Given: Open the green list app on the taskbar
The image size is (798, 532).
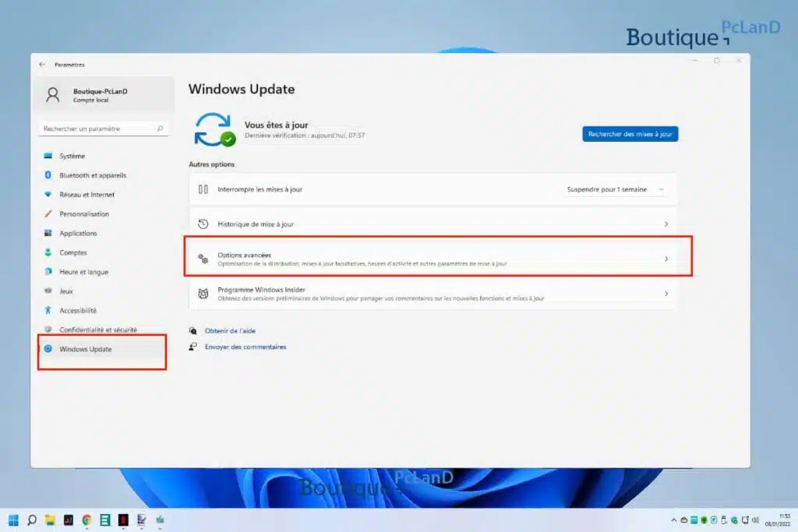Looking at the screenshot, I should tap(105, 520).
